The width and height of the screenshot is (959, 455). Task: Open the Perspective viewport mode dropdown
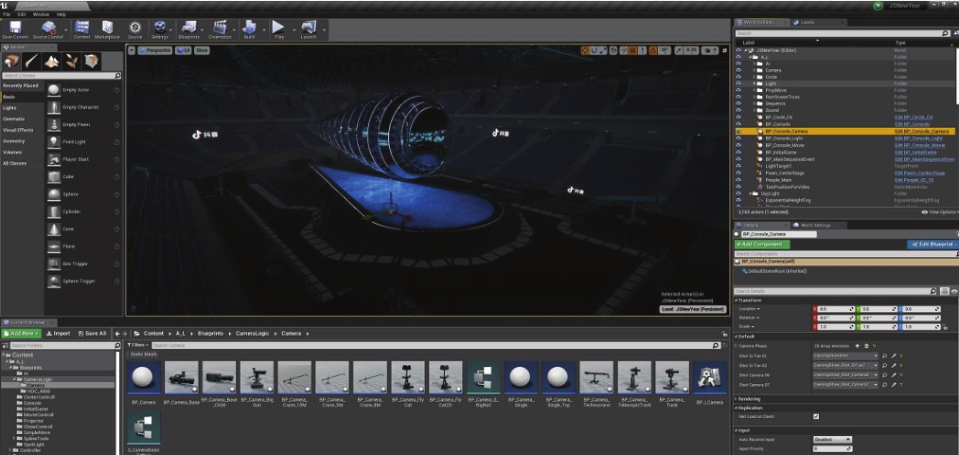click(153, 49)
